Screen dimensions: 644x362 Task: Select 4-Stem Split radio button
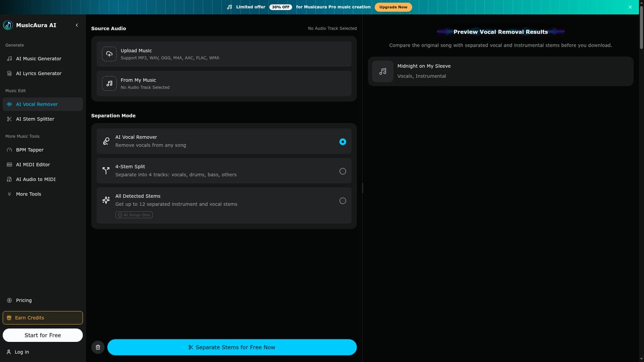pos(343,171)
